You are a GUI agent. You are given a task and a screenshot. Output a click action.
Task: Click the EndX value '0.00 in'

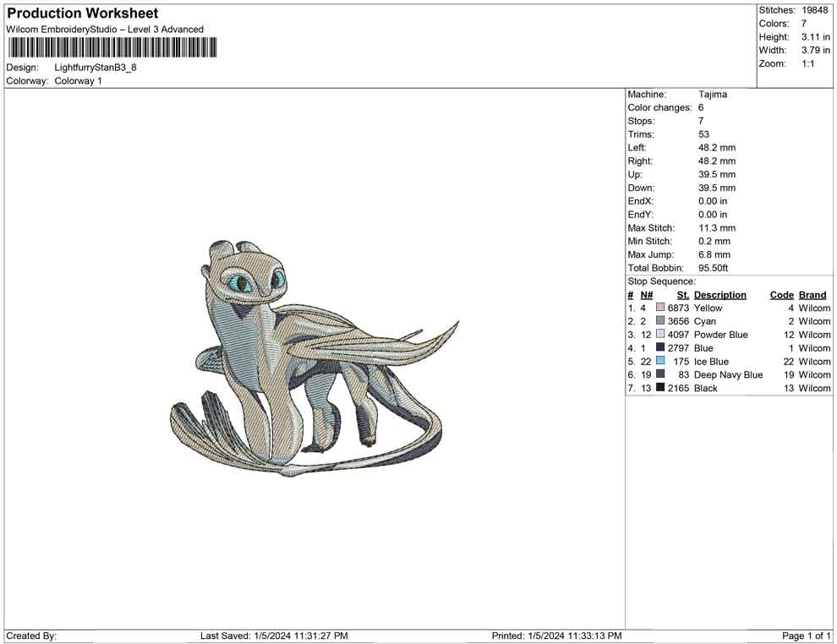713,201
